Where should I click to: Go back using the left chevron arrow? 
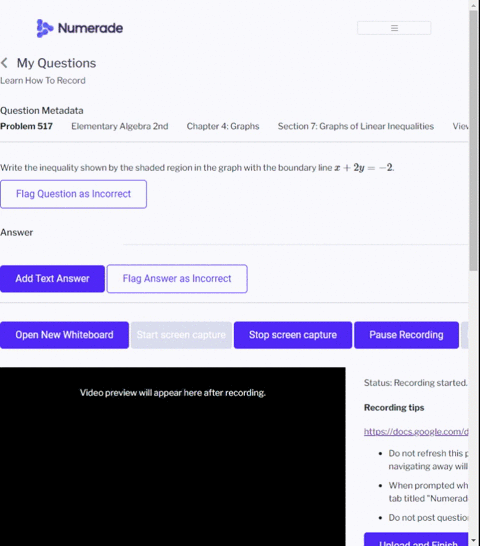(4, 63)
